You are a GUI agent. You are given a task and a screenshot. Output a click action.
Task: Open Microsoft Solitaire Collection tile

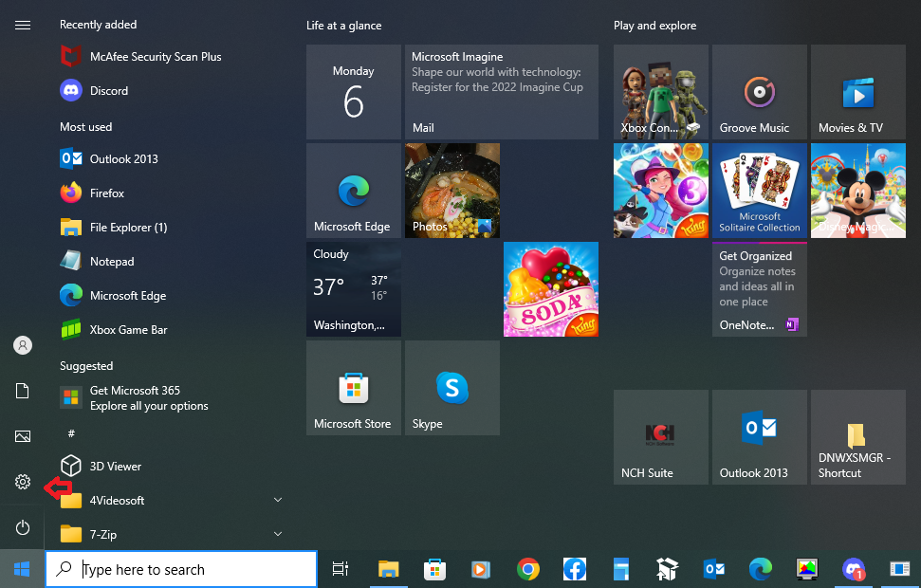[x=760, y=191]
